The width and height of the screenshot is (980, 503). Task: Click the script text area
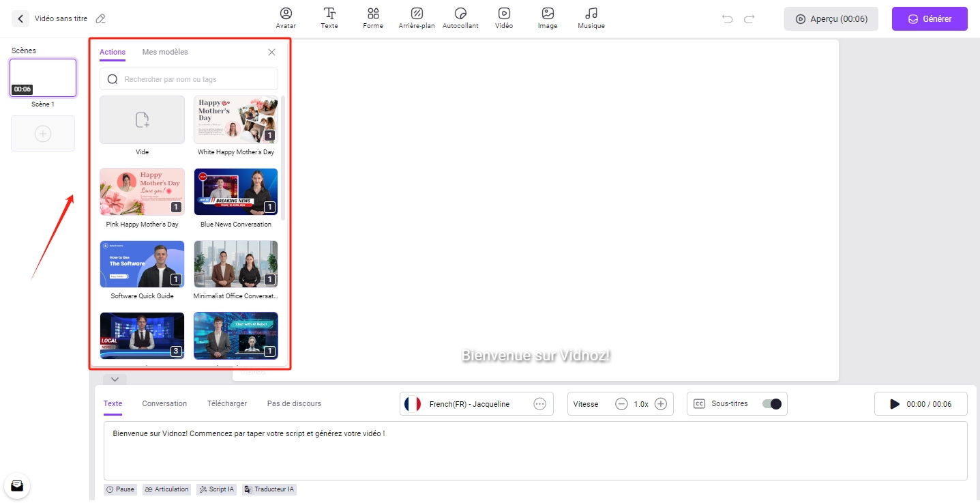click(535, 450)
